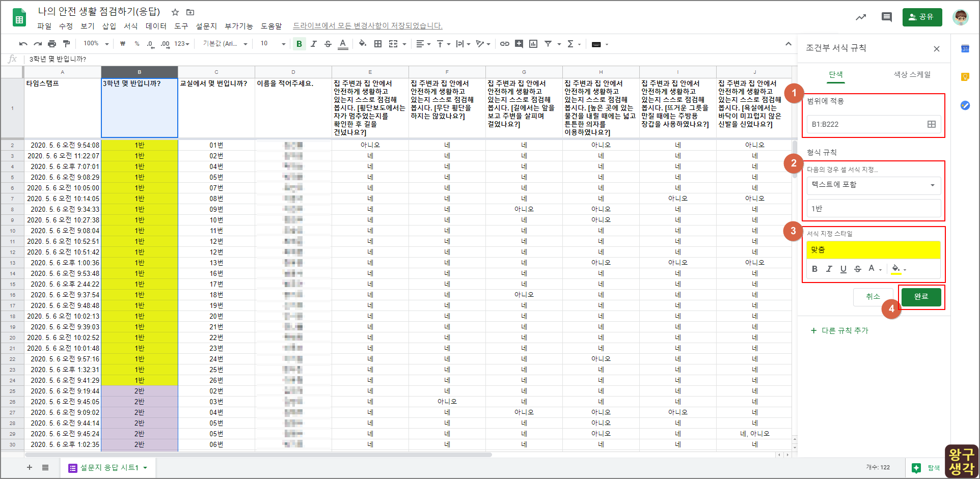Click the Merge cells icon

pos(393,44)
